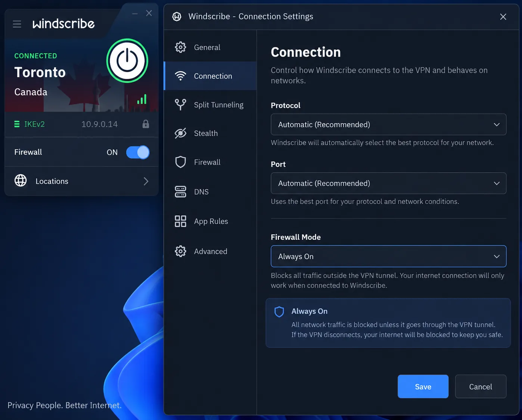Viewport: 522px width, 420px height.
Task: Open the Advanced settings tab
Action: [x=210, y=251]
